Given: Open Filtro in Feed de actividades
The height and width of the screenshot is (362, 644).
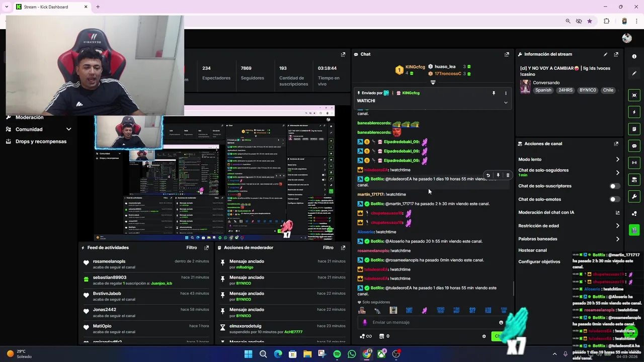Looking at the screenshot, I should click(x=191, y=248).
